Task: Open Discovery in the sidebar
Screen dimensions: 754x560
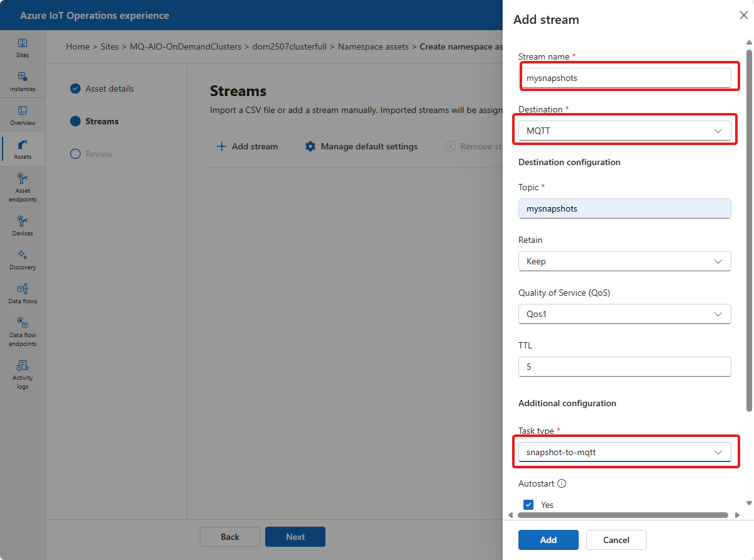Action: coord(23,260)
